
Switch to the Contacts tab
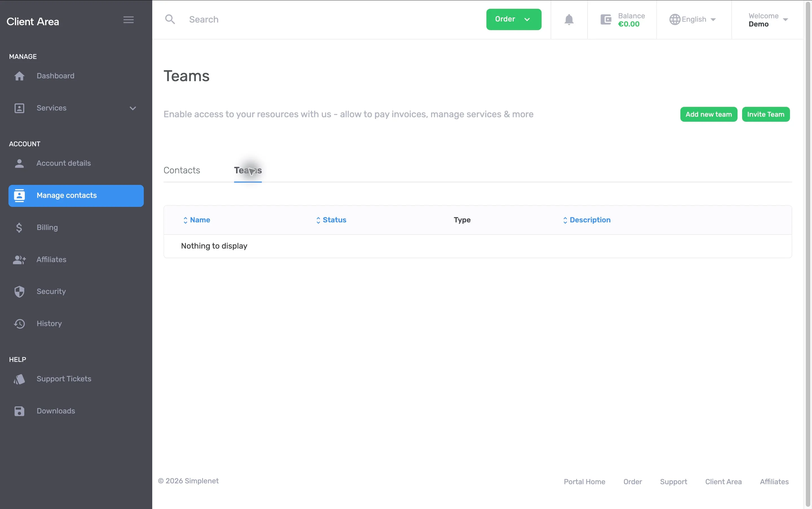click(x=182, y=170)
